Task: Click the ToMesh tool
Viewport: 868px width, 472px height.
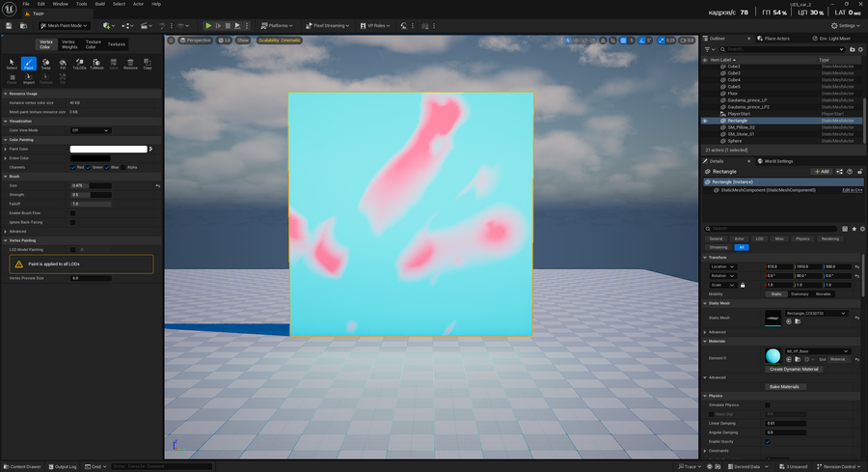Action: click(96, 64)
